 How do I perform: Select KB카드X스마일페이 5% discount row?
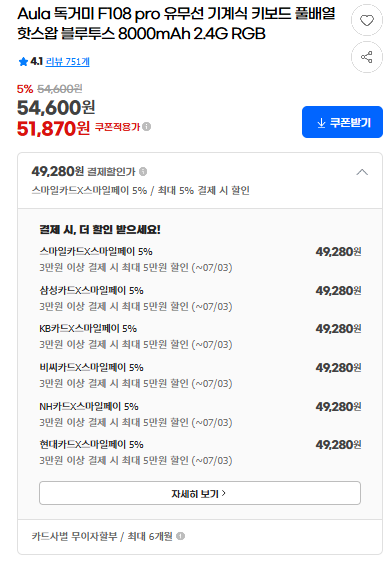click(200, 336)
